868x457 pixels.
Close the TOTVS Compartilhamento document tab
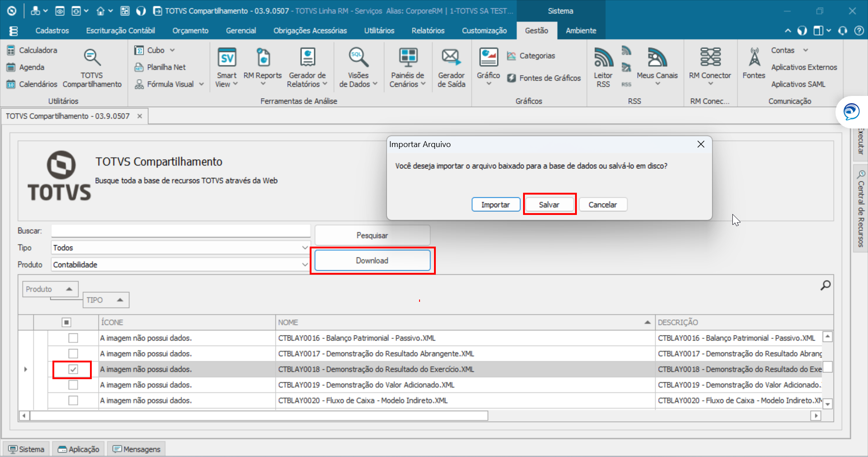pyautogui.click(x=140, y=116)
